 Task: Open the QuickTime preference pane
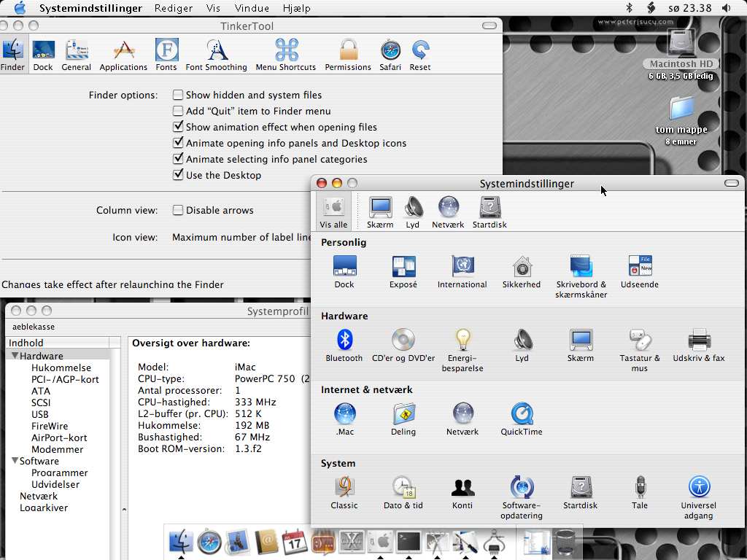click(522, 414)
